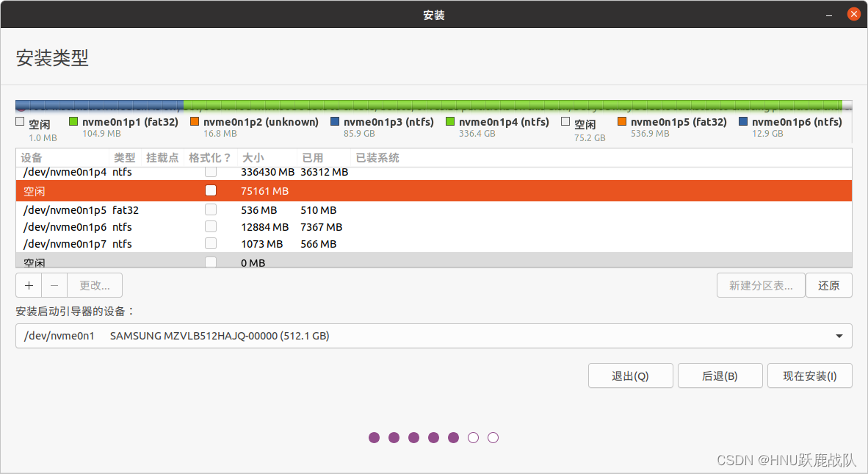Image resolution: width=868 pixels, height=474 pixels.
Task: Click orange nvme0n1p2 unknown legend swatch
Action: 195,122
